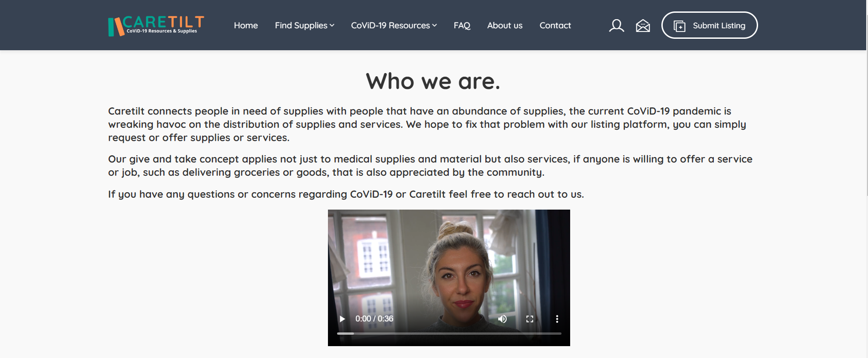Open the FAQ page
The image size is (868, 358).
pos(462,26)
